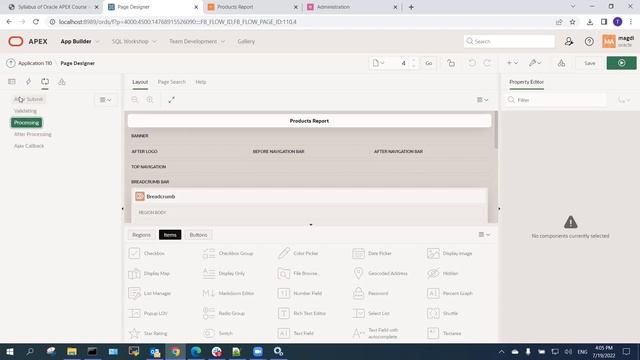
Task: Open the Page Shared Components icon tab
Action: 62,82
